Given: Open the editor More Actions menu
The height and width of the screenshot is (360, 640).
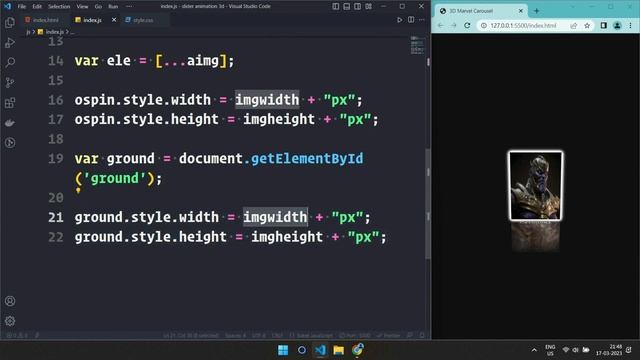Looking at the screenshot, I should 422,20.
